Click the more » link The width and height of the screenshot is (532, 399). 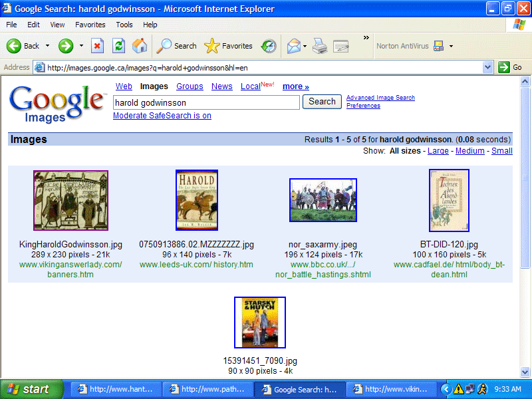tap(296, 86)
